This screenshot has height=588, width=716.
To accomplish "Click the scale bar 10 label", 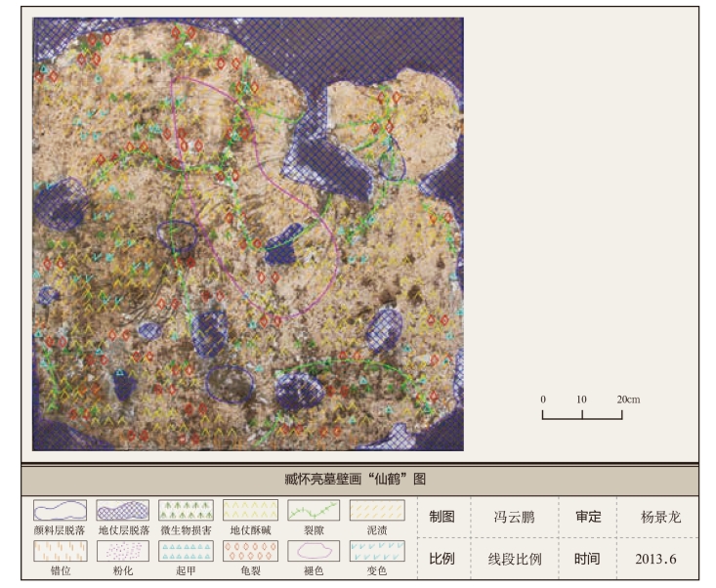I will (x=581, y=399).
